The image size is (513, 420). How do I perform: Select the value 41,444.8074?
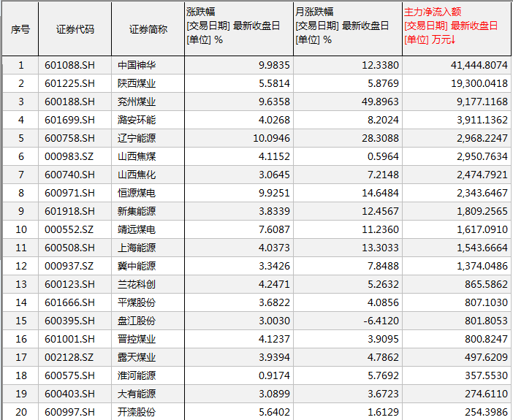click(479, 65)
